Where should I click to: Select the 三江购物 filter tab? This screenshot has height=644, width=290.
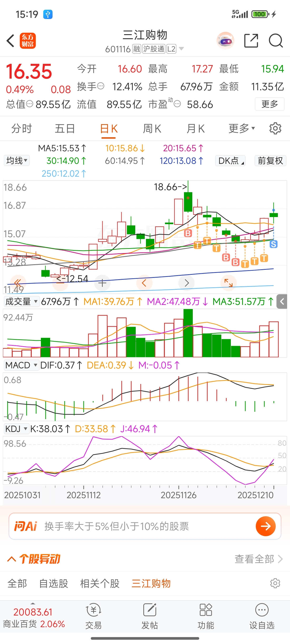[x=151, y=583]
